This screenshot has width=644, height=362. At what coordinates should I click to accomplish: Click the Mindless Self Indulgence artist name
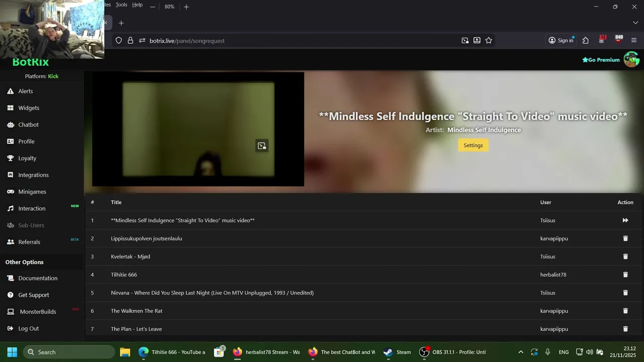pos(484,130)
